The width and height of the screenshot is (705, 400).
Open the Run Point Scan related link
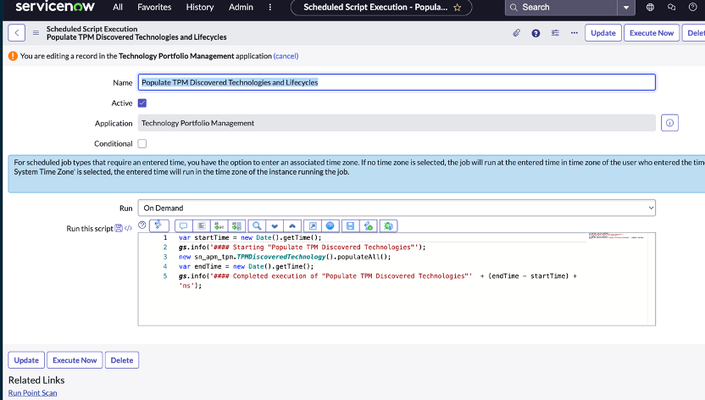(x=33, y=393)
